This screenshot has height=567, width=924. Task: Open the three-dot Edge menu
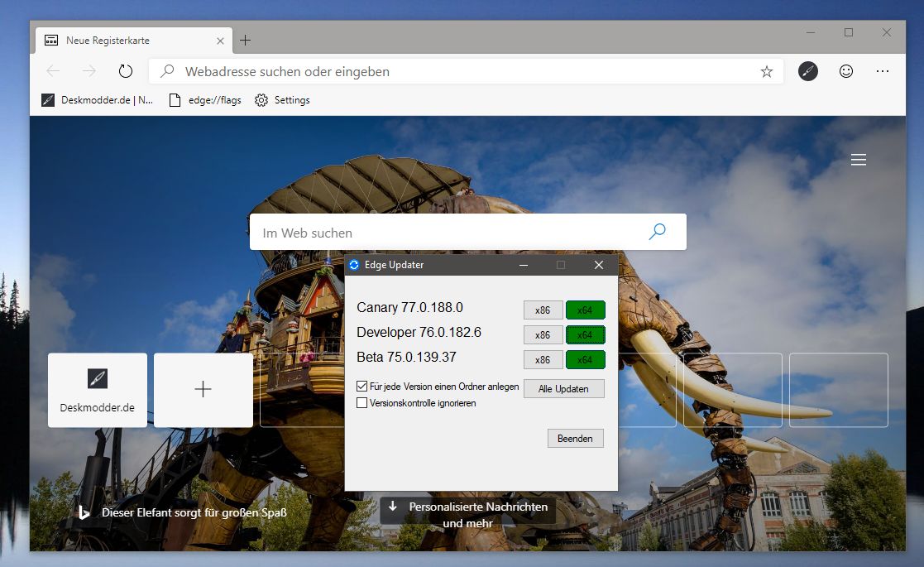pos(882,71)
